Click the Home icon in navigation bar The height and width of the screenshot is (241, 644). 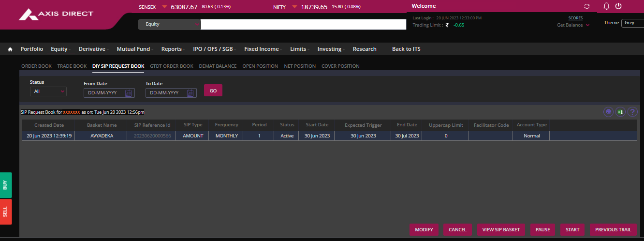pyautogui.click(x=10, y=49)
